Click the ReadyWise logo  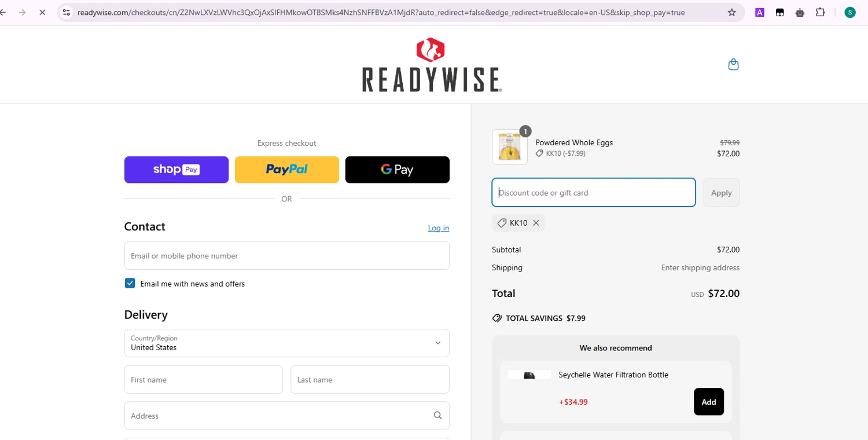(x=432, y=65)
